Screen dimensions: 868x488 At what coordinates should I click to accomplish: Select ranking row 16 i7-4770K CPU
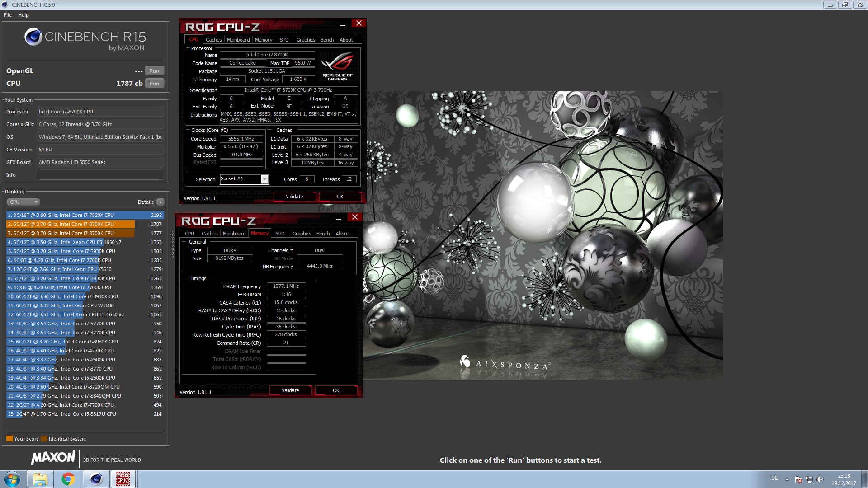(85, 351)
